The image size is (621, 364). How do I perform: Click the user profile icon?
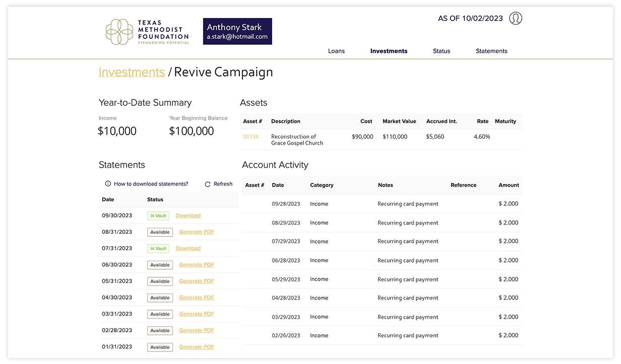click(515, 19)
